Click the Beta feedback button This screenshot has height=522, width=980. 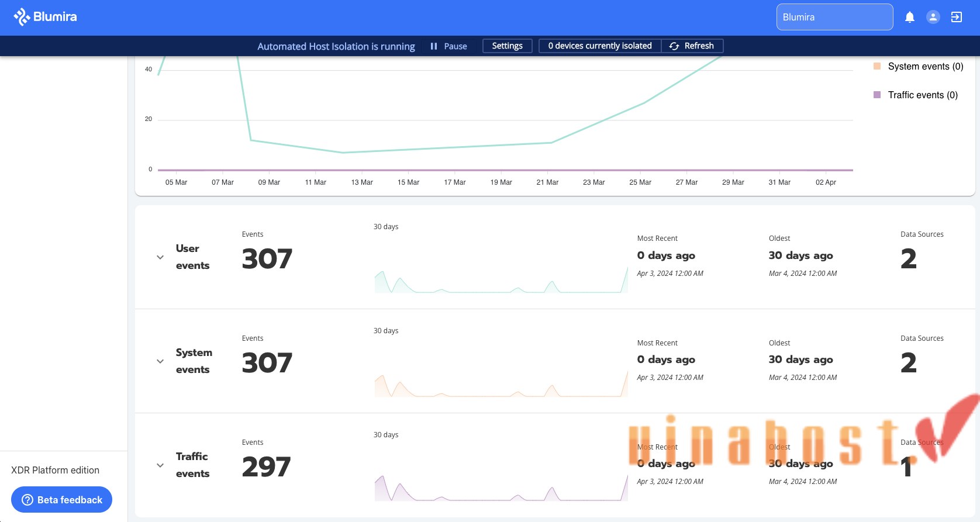(x=61, y=500)
